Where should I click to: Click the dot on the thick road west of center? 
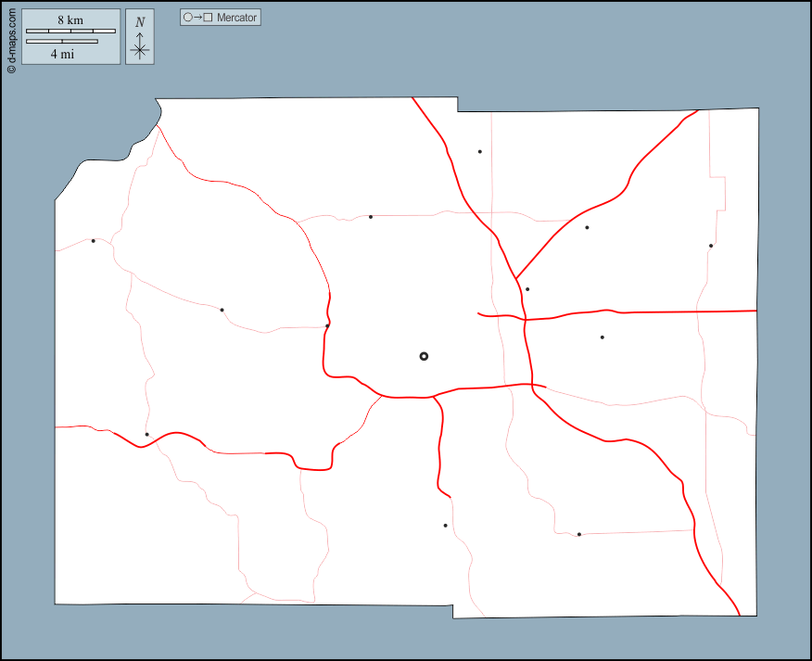[327, 325]
